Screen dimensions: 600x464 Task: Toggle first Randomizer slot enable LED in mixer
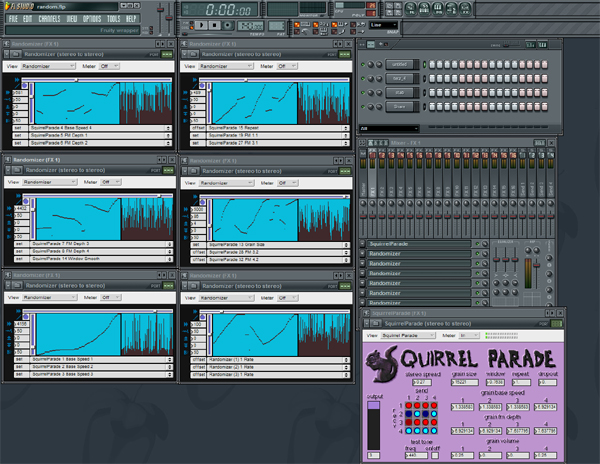[x=477, y=254]
